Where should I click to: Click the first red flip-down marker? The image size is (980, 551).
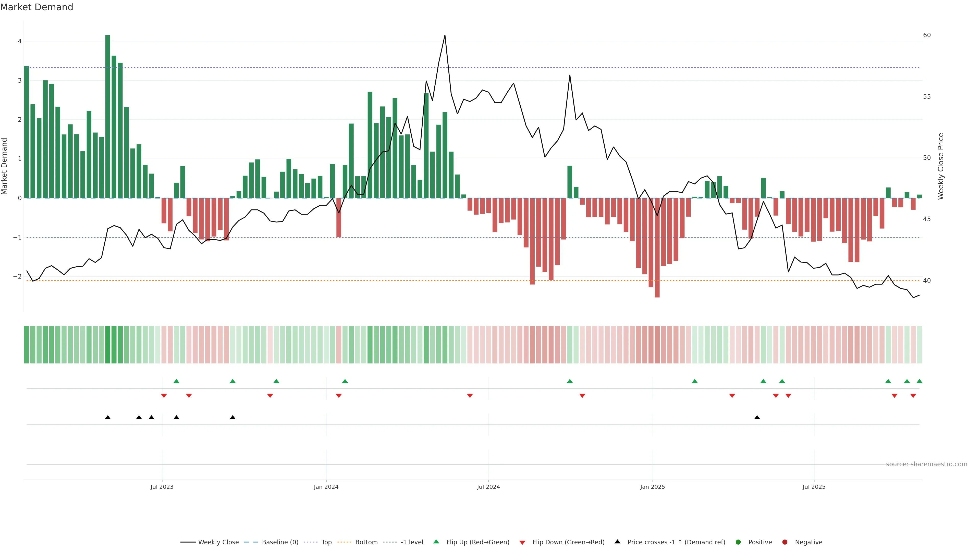point(164,396)
